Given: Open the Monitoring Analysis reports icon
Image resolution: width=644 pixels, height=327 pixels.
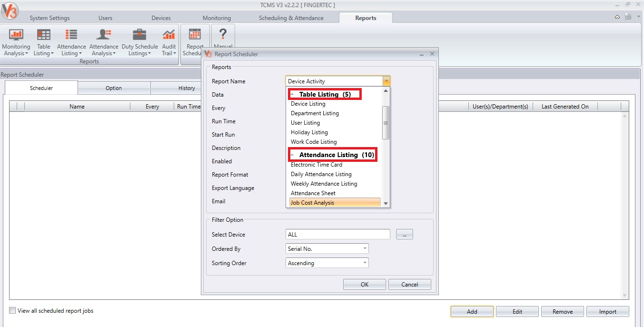Looking at the screenshot, I should click(16, 42).
